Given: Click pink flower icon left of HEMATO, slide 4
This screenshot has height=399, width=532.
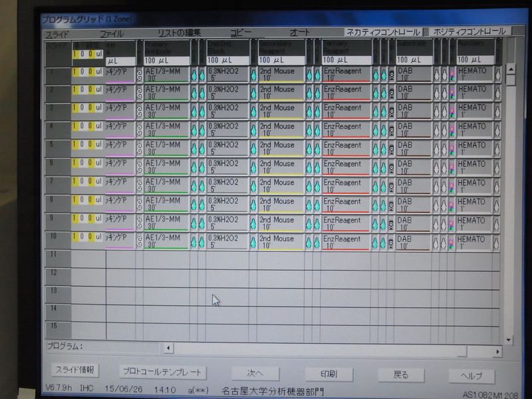Looking at the screenshot, I should (452, 130).
